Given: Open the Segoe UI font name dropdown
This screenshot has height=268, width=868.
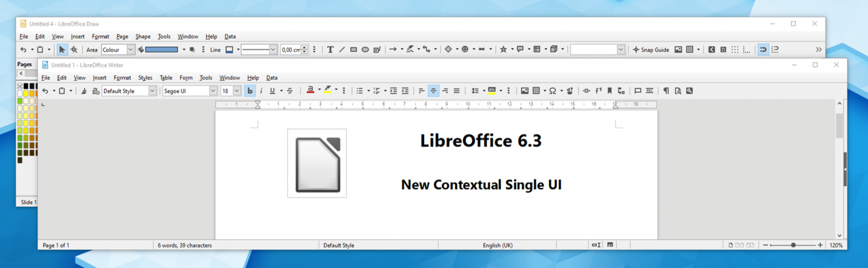Looking at the screenshot, I should click(x=213, y=91).
